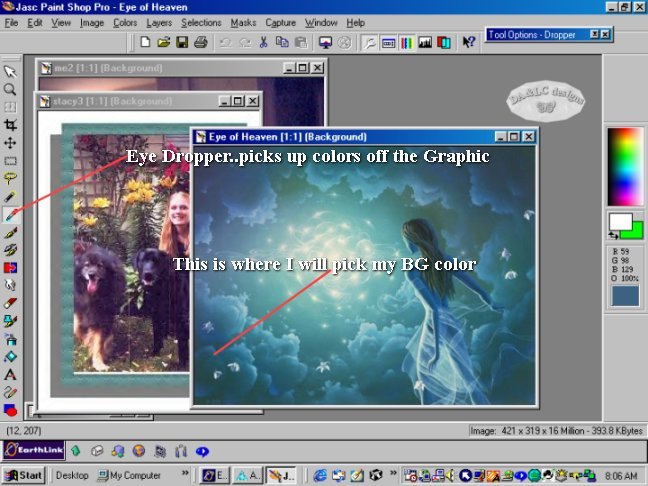Expand the taskbar chevron after My Computer
This screenshot has width=648, height=486.
click(185, 473)
